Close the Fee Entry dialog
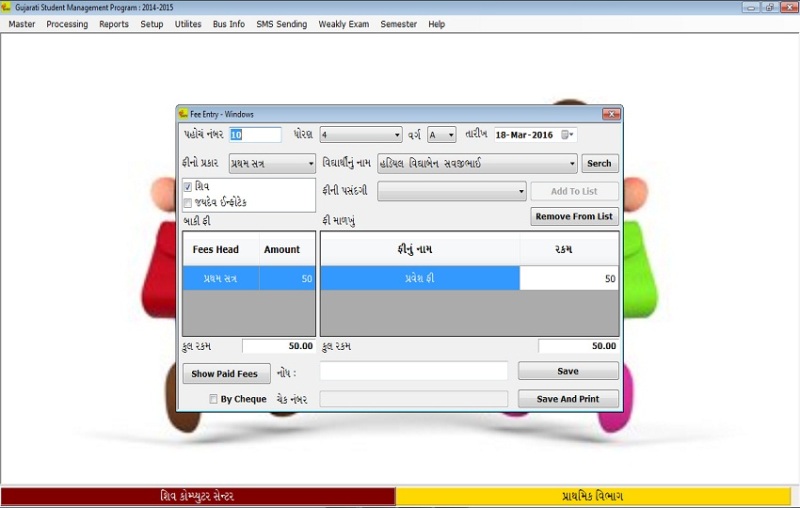 click(x=610, y=114)
